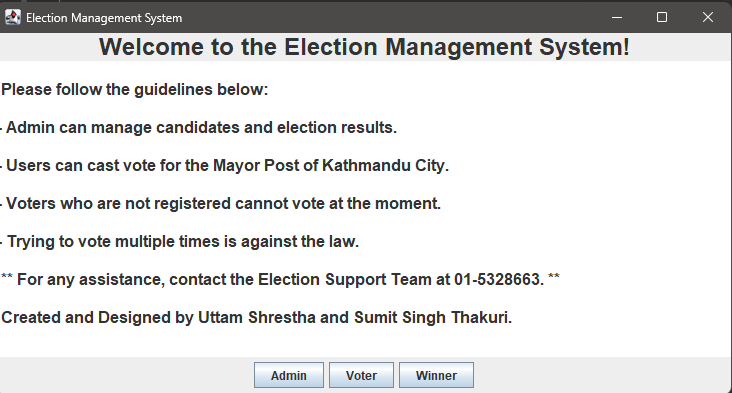Click the window title text in title bar
The width and height of the screenshot is (732, 393).
(x=104, y=18)
